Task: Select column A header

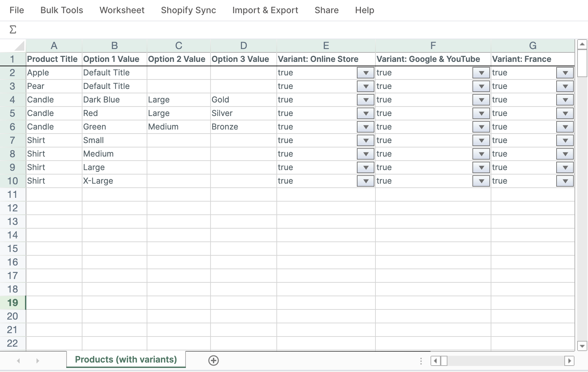Action: coord(54,45)
